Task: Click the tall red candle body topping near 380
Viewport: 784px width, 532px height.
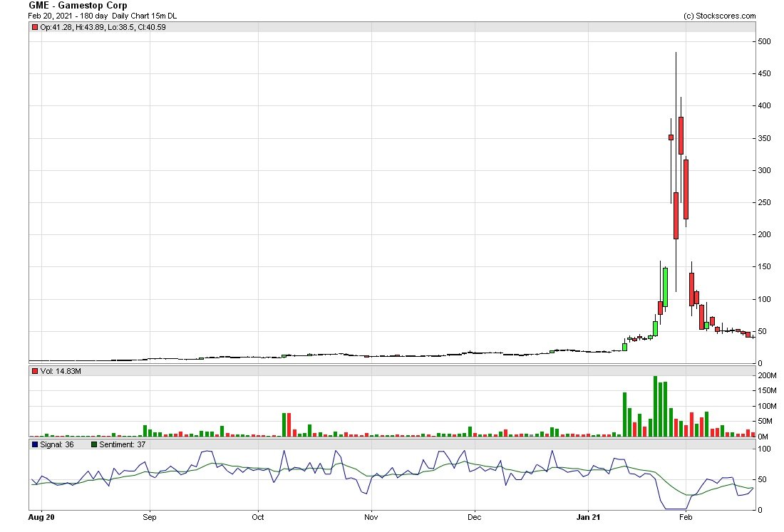Action: click(681, 136)
